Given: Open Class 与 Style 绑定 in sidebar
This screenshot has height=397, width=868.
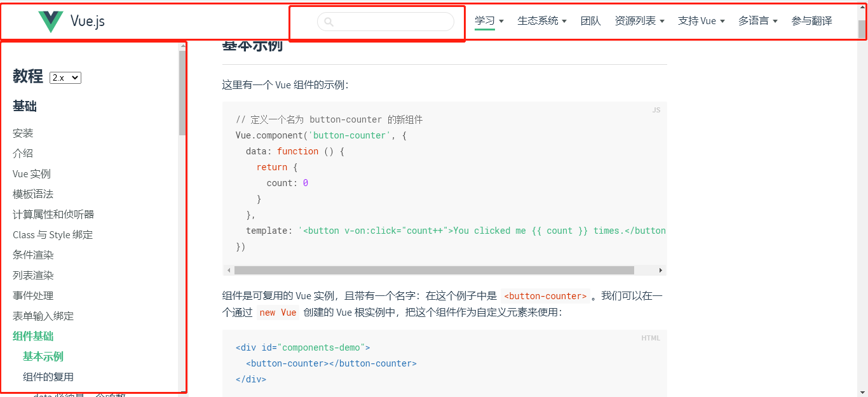Looking at the screenshot, I should click(53, 235).
